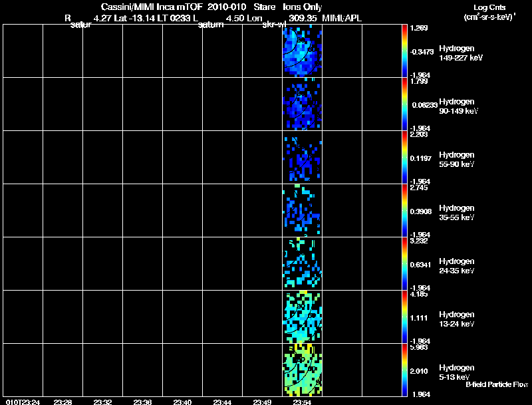Click the time axis label '23:40'
Screen dimensions: 532x405
182,402
